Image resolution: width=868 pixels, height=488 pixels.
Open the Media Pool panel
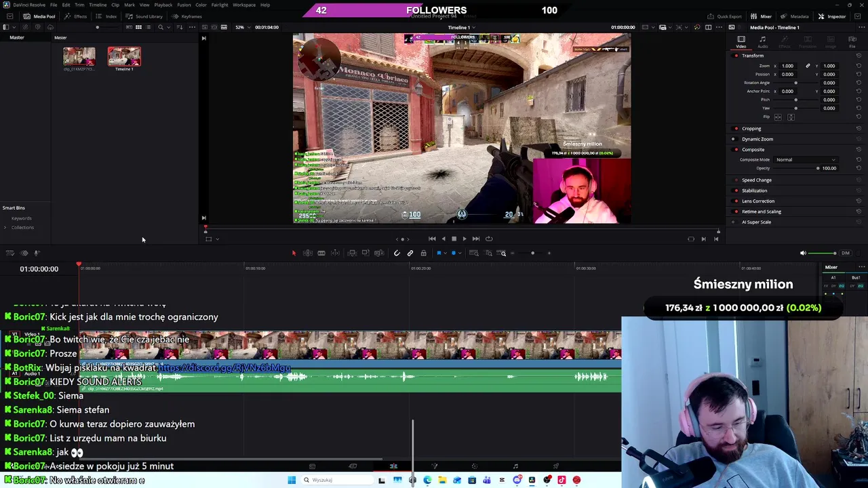39,16
